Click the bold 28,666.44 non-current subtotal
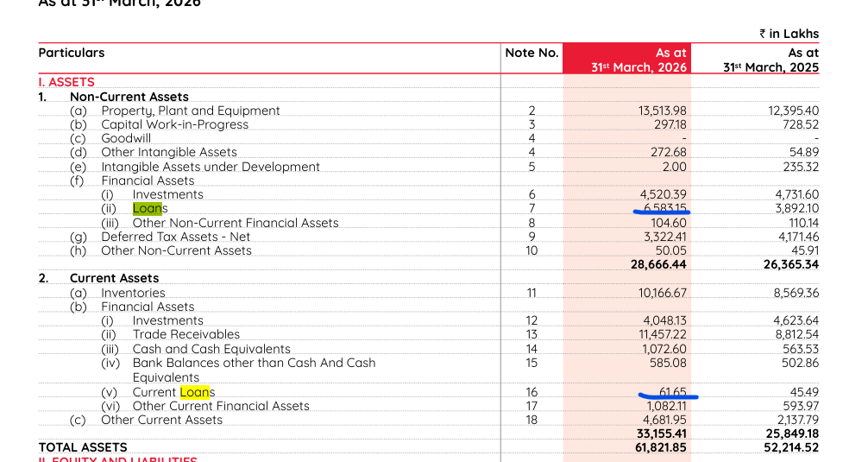The width and height of the screenshot is (868, 462). coord(658,265)
